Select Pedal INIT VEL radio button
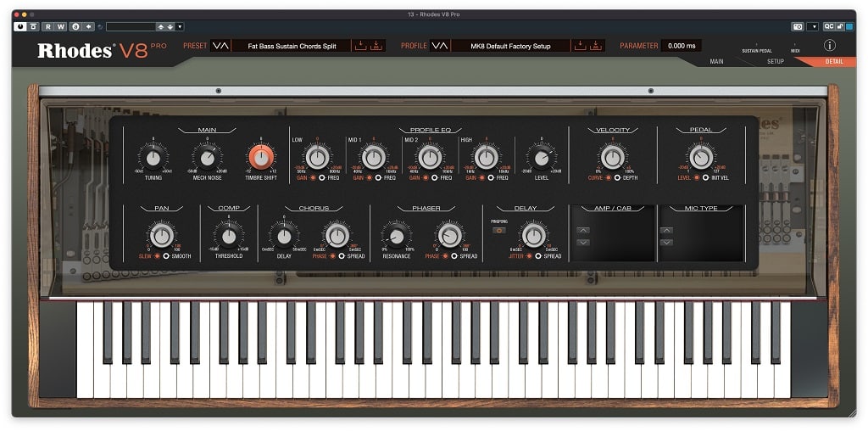 (705, 178)
